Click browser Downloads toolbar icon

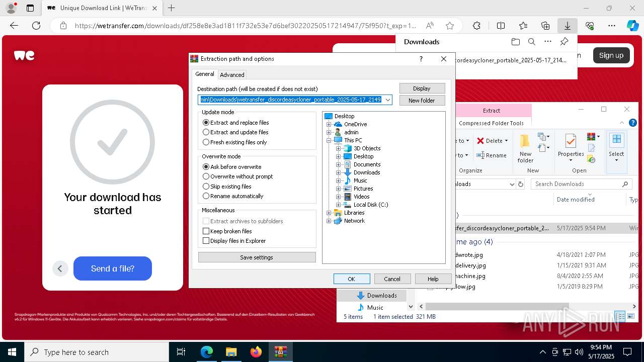(567, 26)
